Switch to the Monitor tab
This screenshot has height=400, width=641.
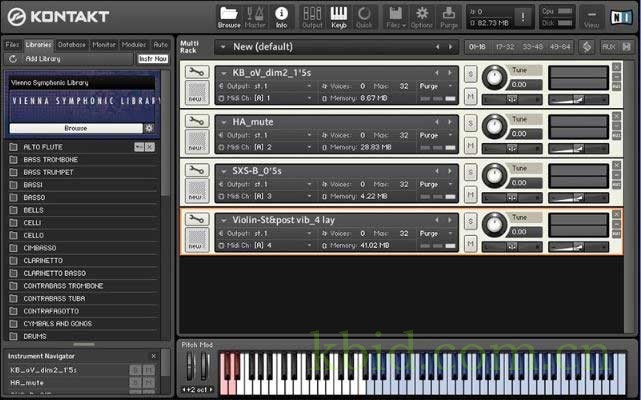104,45
